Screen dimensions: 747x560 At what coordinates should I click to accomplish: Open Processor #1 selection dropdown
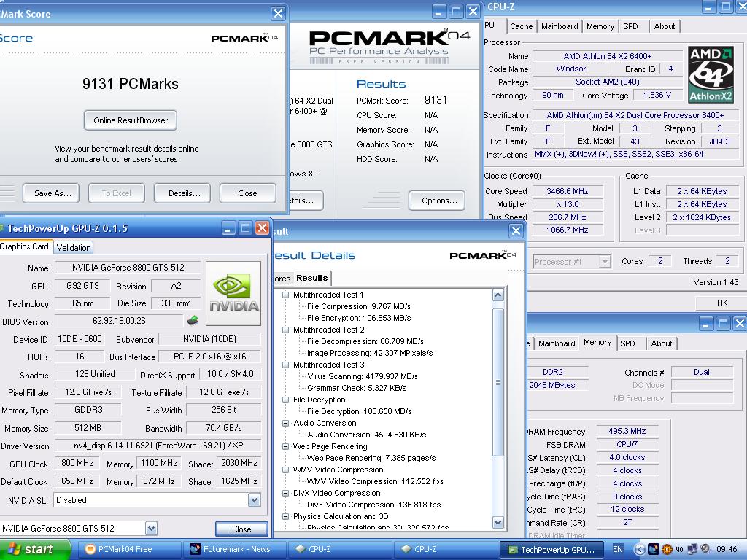(605, 262)
